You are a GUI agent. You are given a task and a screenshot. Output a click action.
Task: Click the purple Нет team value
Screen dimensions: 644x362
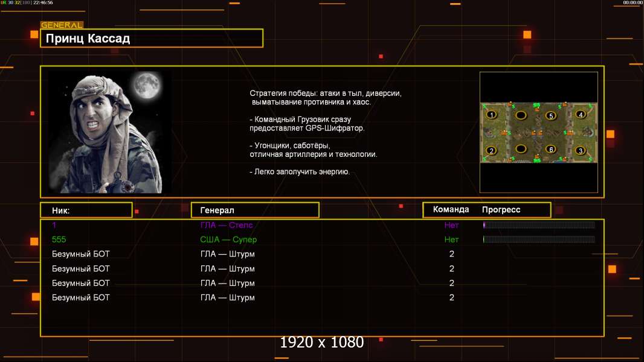point(451,225)
